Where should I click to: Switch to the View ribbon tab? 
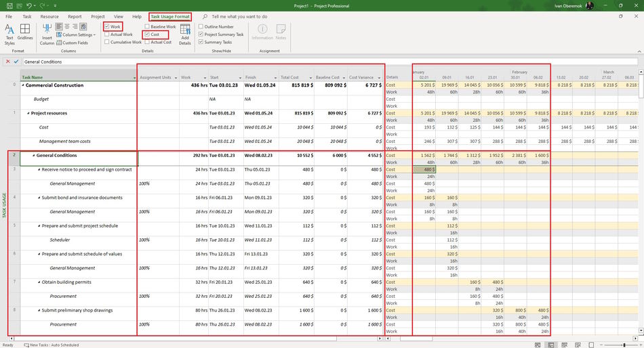coord(118,16)
